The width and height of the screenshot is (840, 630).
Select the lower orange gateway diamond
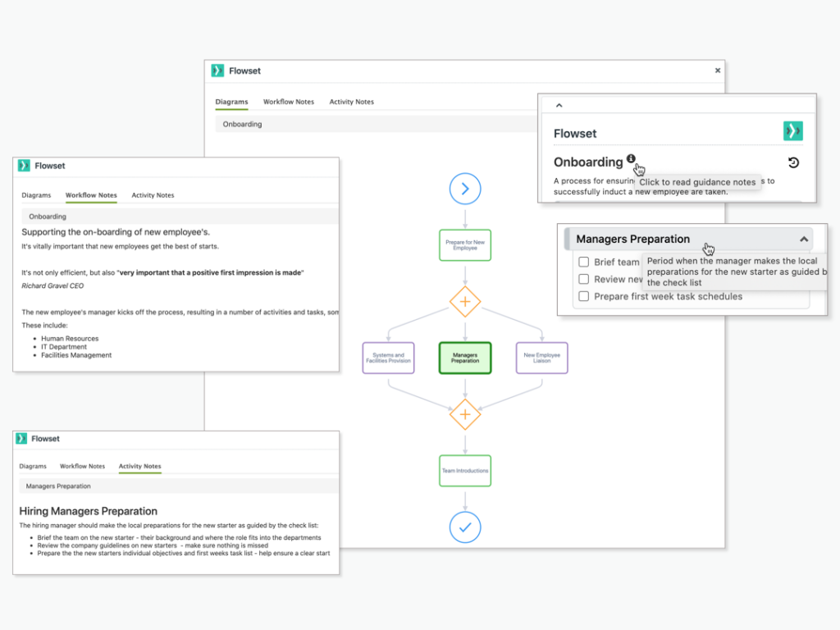(x=465, y=414)
